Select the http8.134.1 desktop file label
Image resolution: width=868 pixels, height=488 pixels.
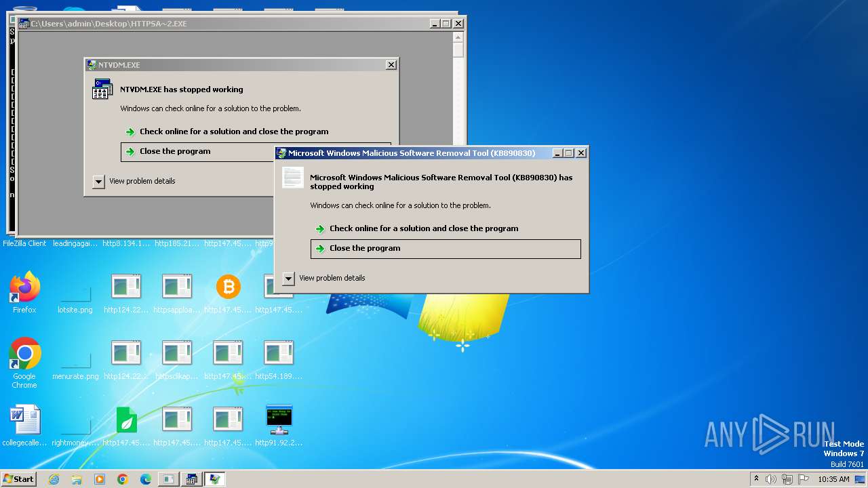point(126,243)
